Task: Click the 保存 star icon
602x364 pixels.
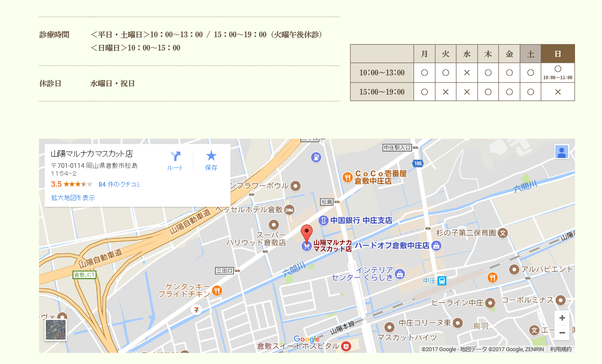Action: click(x=211, y=155)
